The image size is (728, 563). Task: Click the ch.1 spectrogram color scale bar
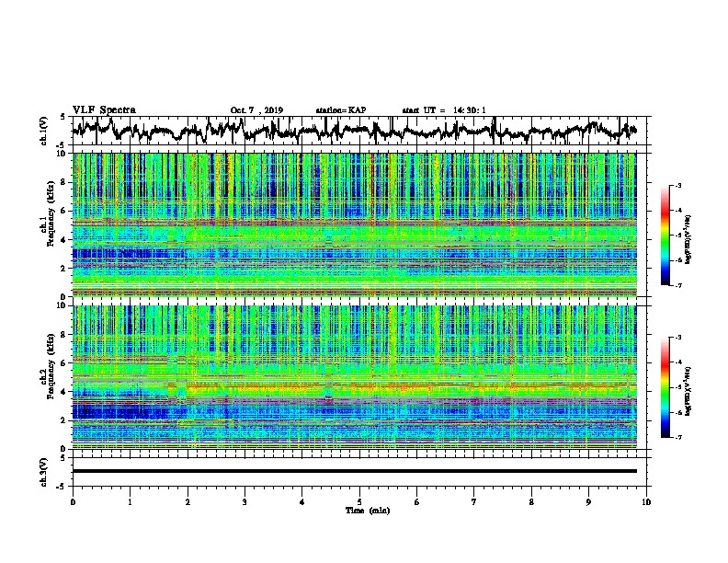(x=665, y=236)
